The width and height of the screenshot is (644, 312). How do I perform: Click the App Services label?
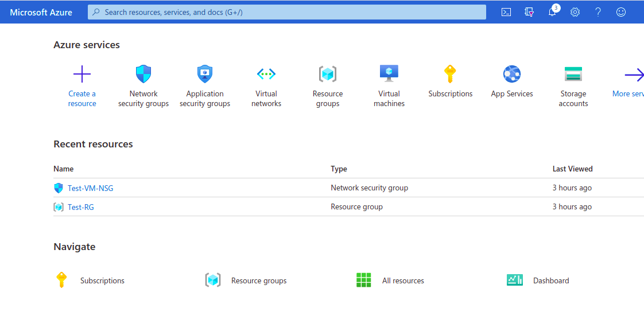(x=512, y=93)
